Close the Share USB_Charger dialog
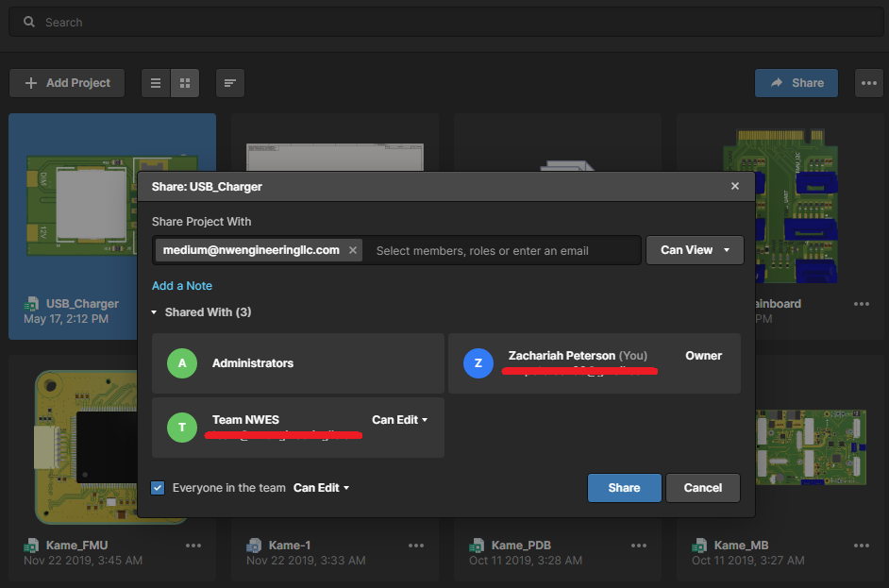889x588 pixels. tap(735, 186)
